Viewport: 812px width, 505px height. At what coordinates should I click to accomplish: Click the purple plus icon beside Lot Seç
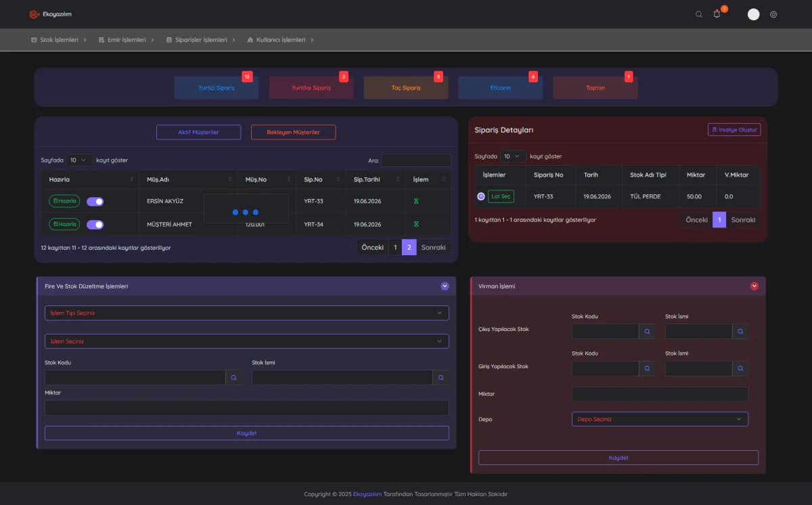[x=481, y=196]
